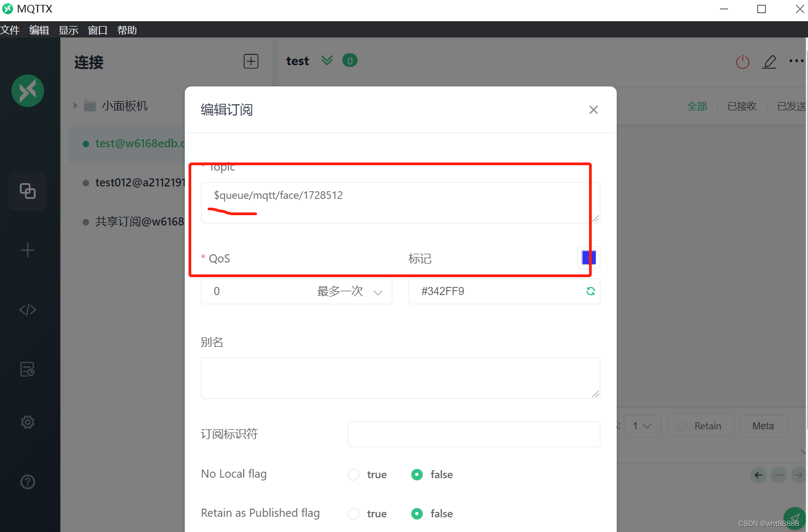Open the QoS dropdown showing 0
This screenshot has height=532, width=808.
(x=297, y=291)
